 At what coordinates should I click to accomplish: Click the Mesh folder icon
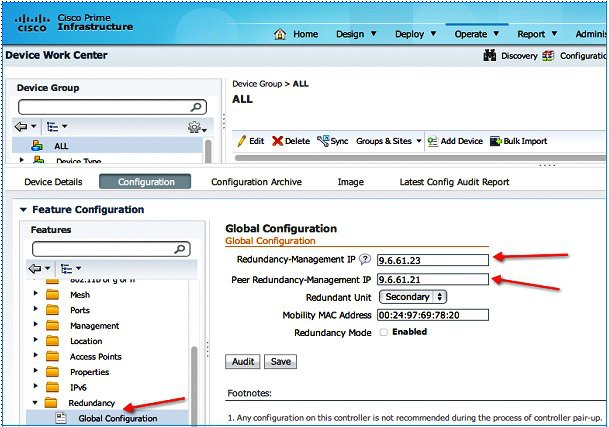[x=52, y=295]
